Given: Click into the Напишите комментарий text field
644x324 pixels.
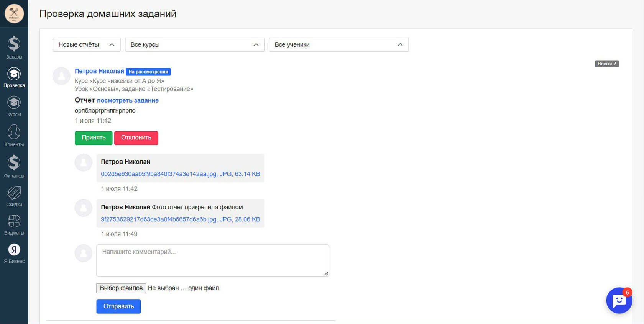Looking at the screenshot, I should (212, 260).
